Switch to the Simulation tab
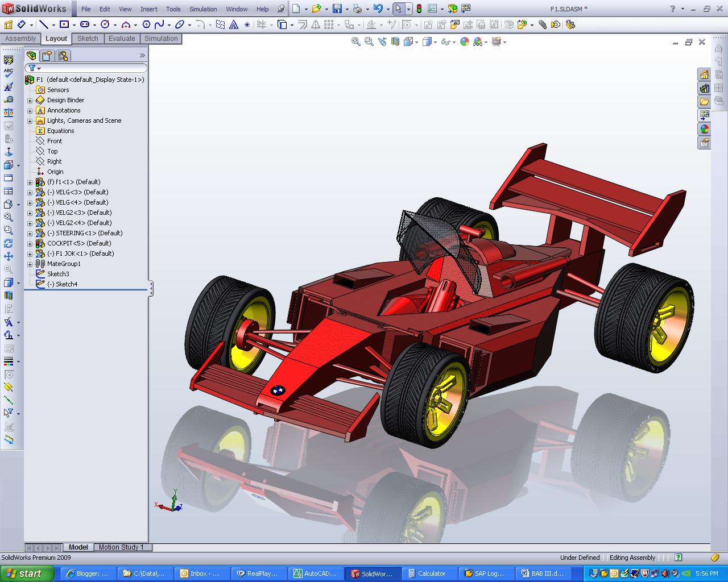Viewport: 728px width, 582px height. point(161,39)
